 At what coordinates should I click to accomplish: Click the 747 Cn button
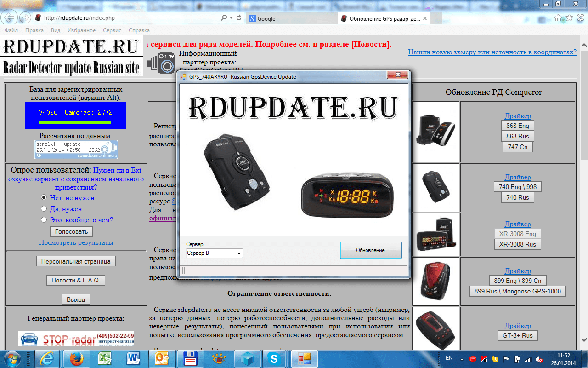point(518,147)
